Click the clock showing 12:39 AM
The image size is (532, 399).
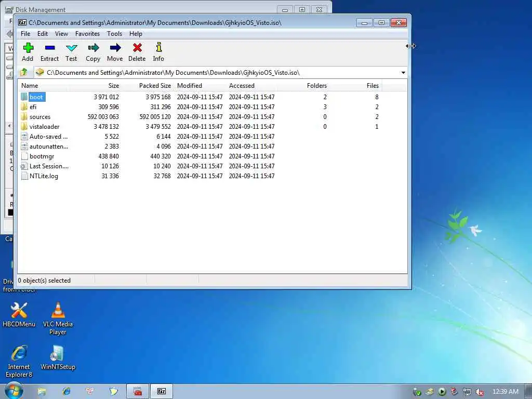505,392
